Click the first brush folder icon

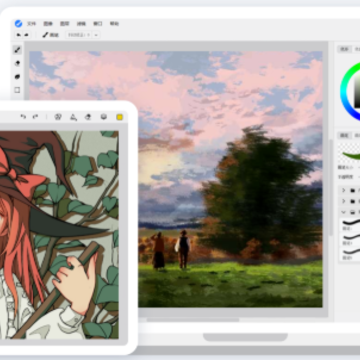353,190
